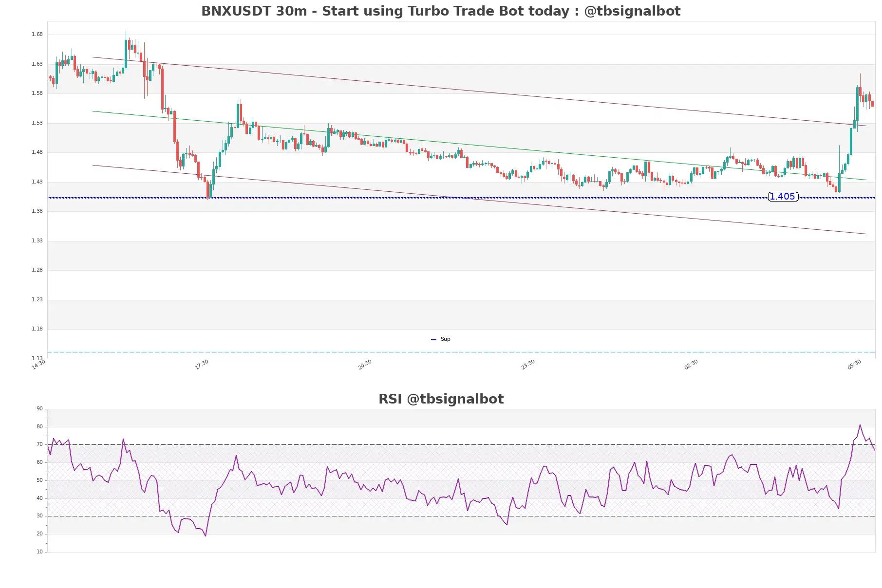Click the lowest RSI trough near 19
This screenshot has height=588, width=882.
206,535
